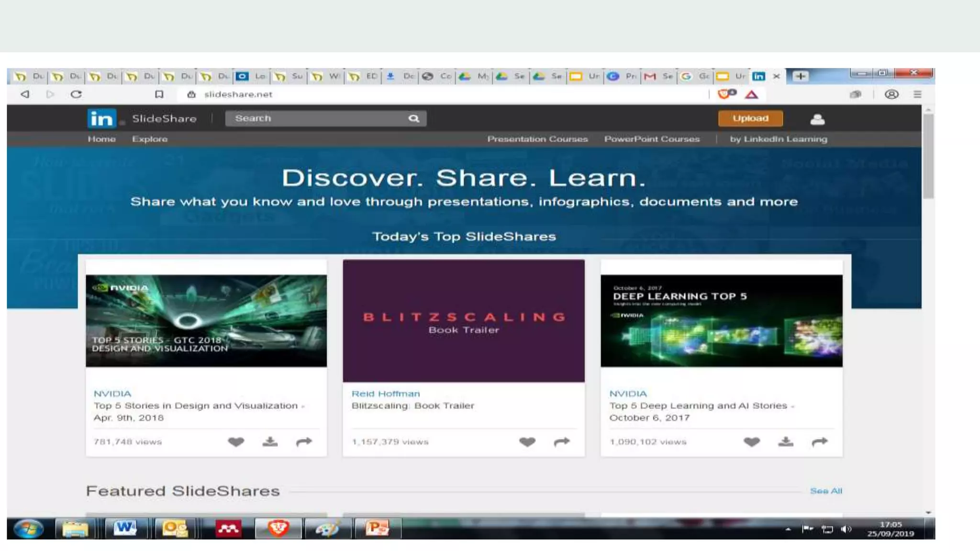Screen dimensions: 980x551
Task: Open PowerPoint from the Windows taskbar
Action: (377, 529)
